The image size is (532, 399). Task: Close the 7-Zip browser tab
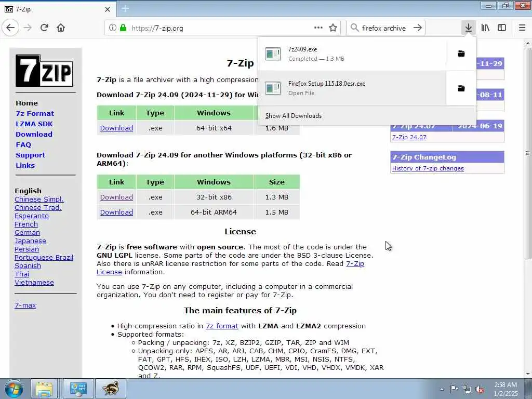tap(108, 9)
